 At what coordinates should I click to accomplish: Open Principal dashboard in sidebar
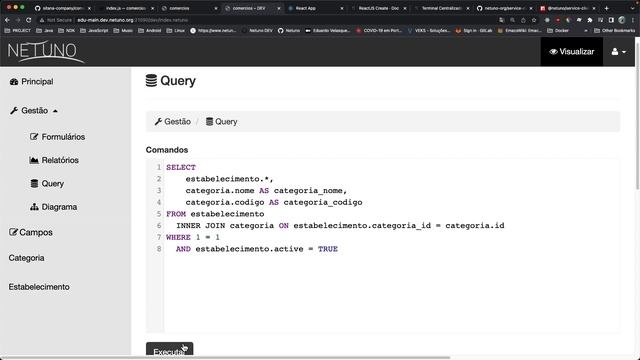(31, 82)
